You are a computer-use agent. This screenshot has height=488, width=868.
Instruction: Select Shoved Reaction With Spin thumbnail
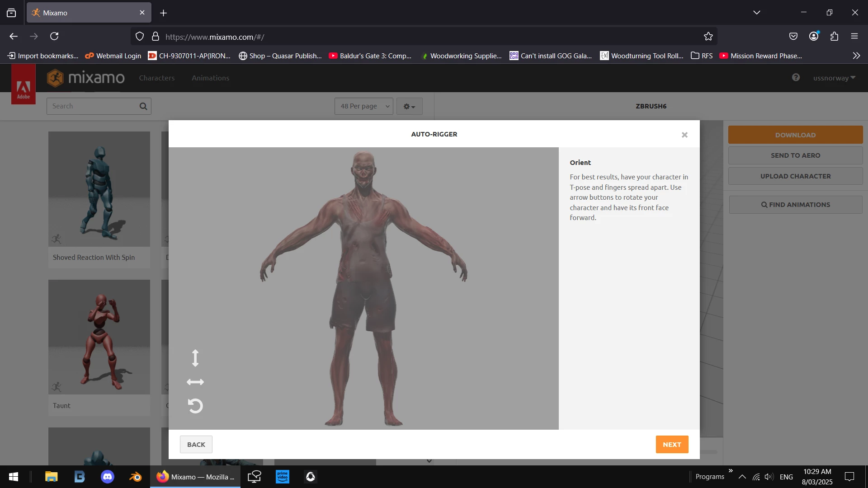99,189
